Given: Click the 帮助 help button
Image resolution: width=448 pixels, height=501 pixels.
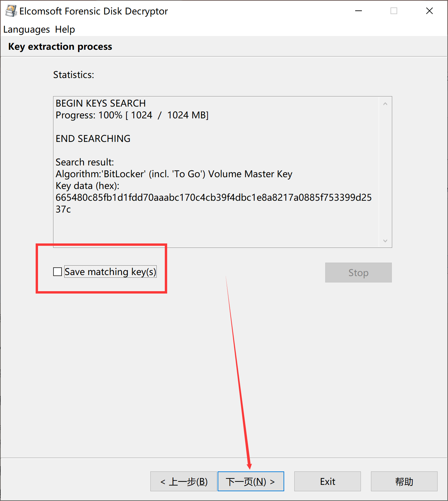Looking at the screenshot, I should click(x=404, y=481).
